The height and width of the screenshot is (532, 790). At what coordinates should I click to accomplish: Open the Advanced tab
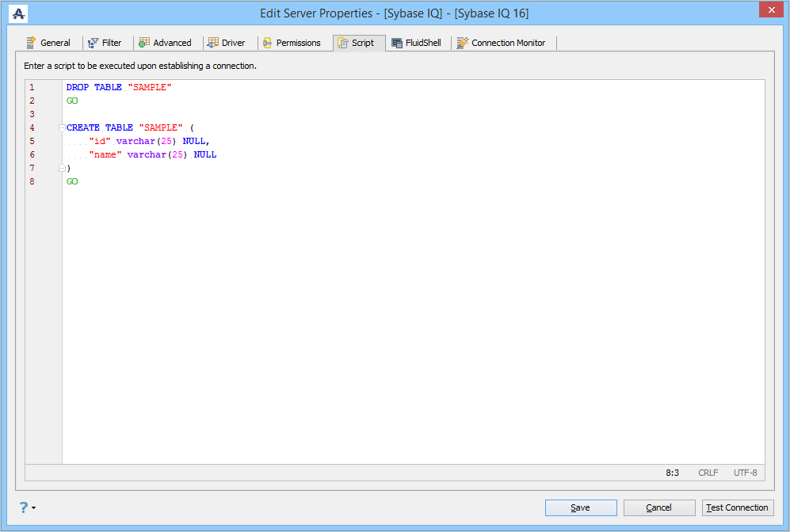(166, 43)
